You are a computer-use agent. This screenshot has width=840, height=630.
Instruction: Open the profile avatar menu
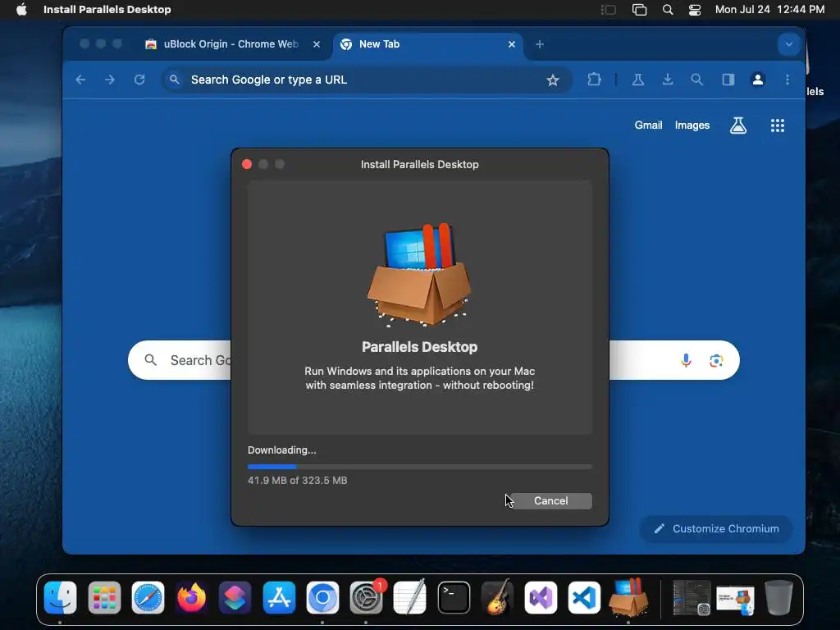pyautogui.click(x=757, y=80)
